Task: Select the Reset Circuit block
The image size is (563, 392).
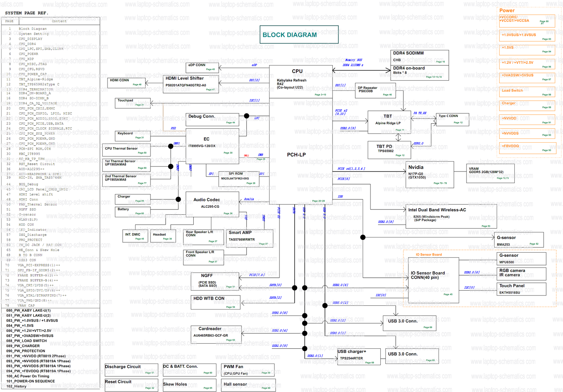Action: [x=131, y=385]
